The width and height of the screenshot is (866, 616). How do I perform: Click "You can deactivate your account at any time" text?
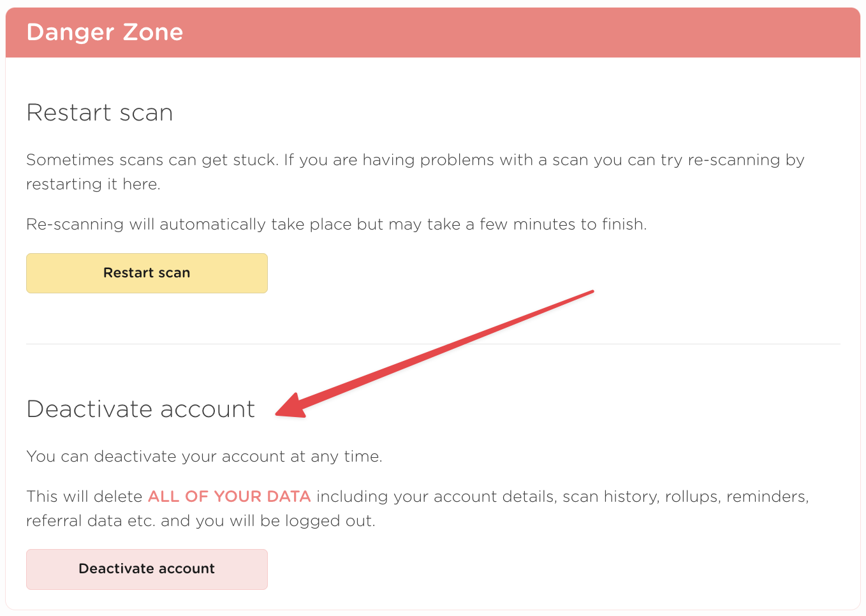pos(204,457)
